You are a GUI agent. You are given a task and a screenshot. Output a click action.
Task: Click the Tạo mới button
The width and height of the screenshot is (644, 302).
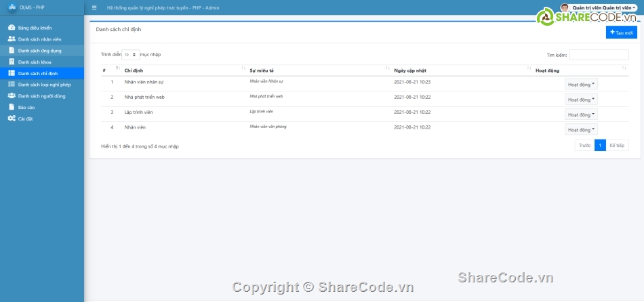[x=621, y=32]
